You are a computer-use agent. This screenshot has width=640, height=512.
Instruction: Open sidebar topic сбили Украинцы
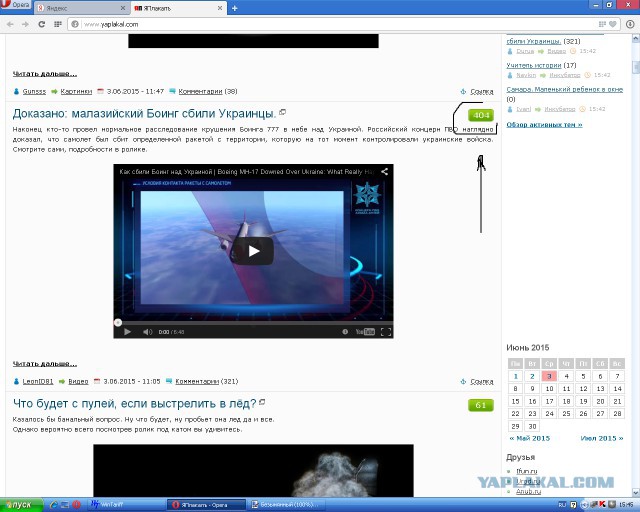534,41
